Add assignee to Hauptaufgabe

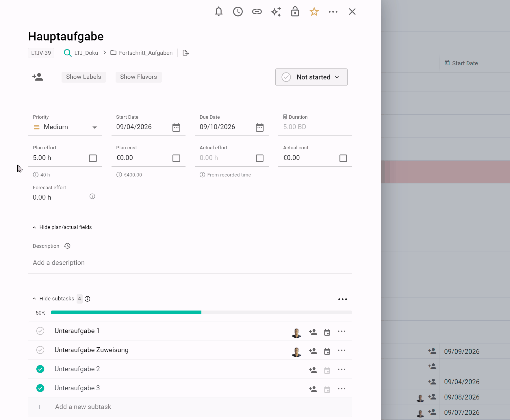pos(38,77)
